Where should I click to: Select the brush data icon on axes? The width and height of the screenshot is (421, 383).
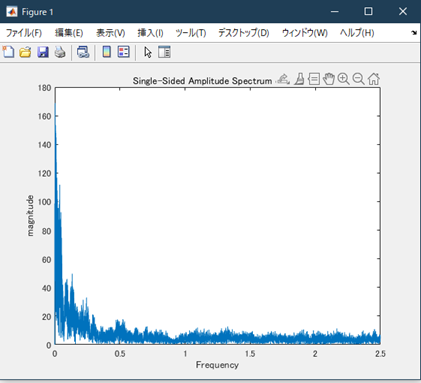point(299,79)
